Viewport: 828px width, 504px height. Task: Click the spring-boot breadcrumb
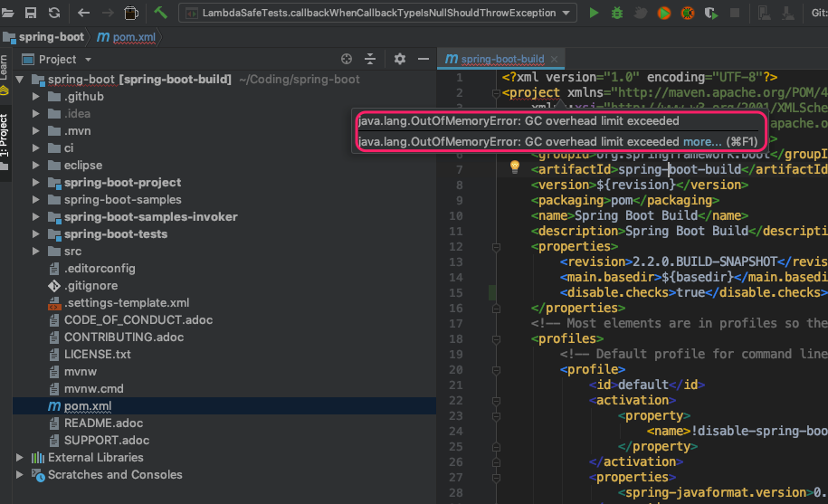click(44, 37)
